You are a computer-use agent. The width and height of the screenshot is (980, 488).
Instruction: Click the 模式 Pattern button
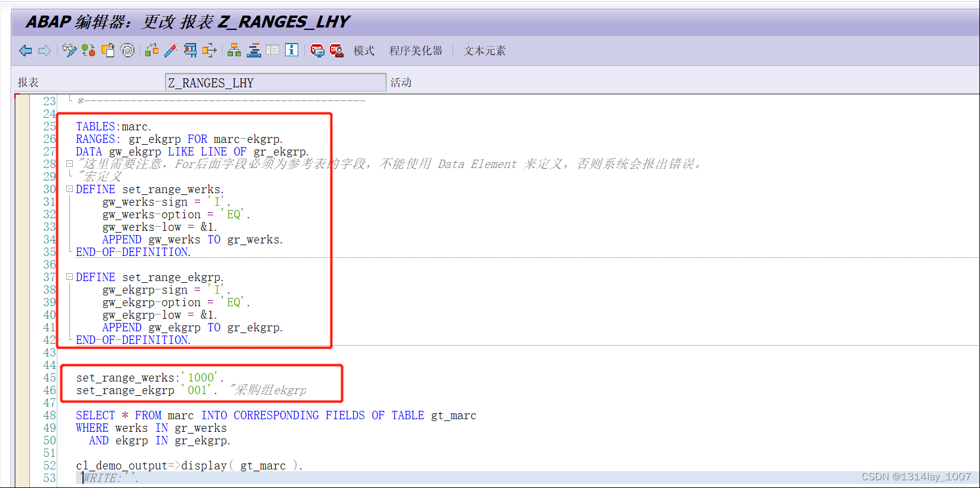(364, 51)
